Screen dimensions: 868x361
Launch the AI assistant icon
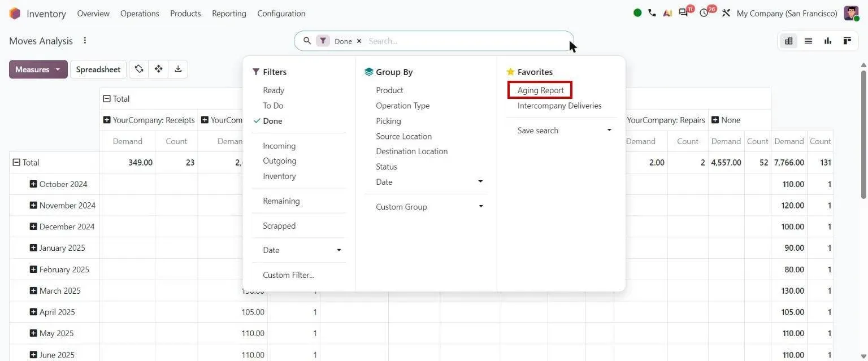(667, 13)
